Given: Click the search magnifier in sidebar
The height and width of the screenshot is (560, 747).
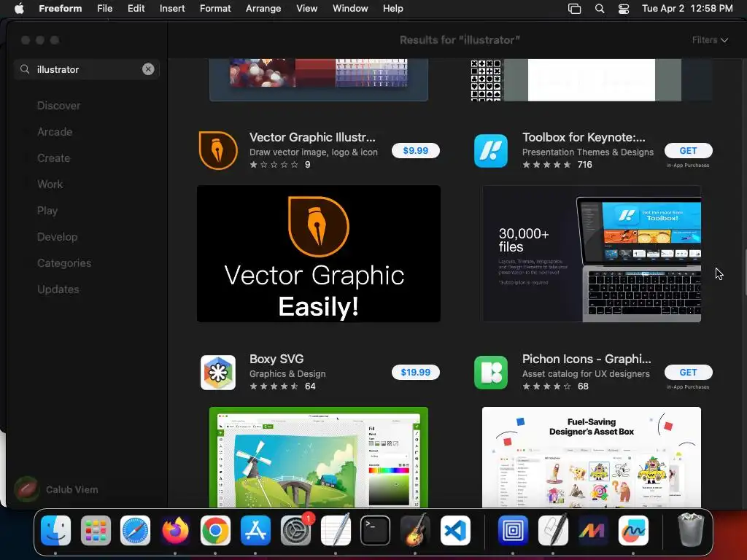Looking at the screenshot, I should click(25, 69).
